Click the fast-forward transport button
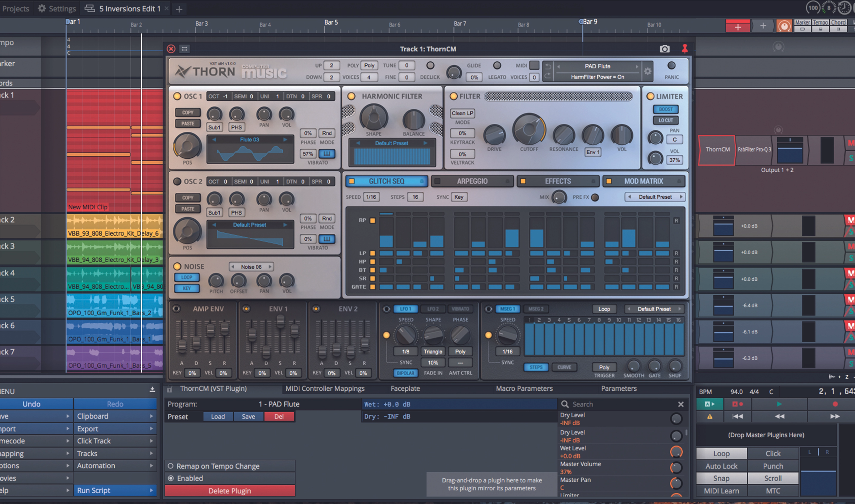 (x=835, y=416)
